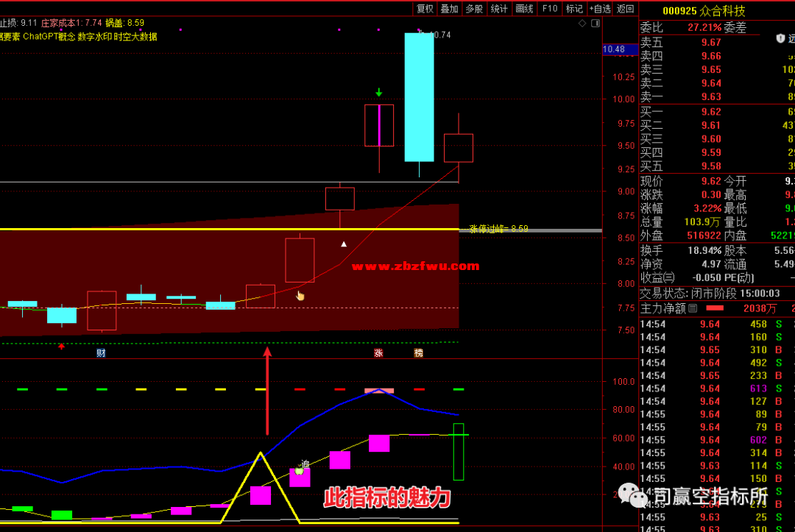Image resolution: width=795 pixels, height=532 pixels.
Task: Click the shield icon in order book
Action: [780, 38]
